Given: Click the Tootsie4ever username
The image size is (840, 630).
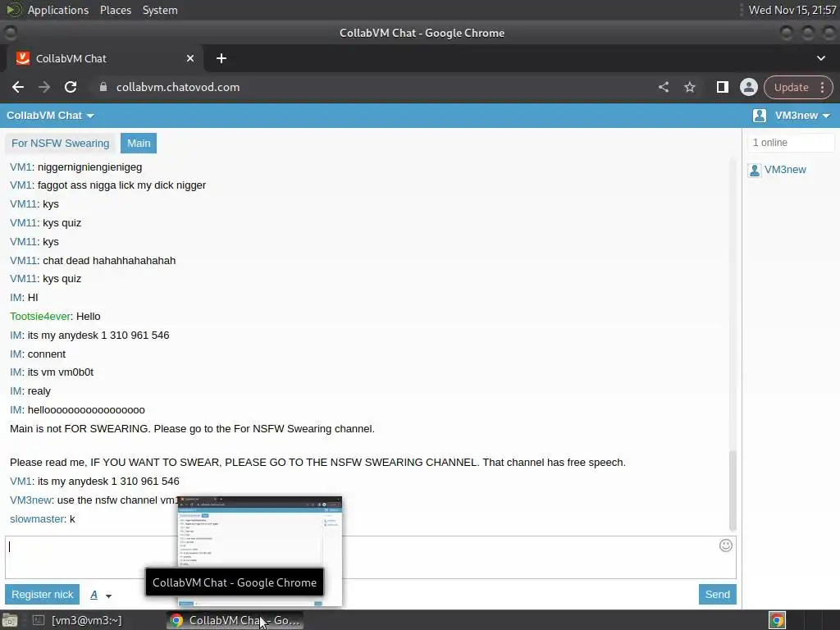Looking at the screenshot, I should [40, 317].
